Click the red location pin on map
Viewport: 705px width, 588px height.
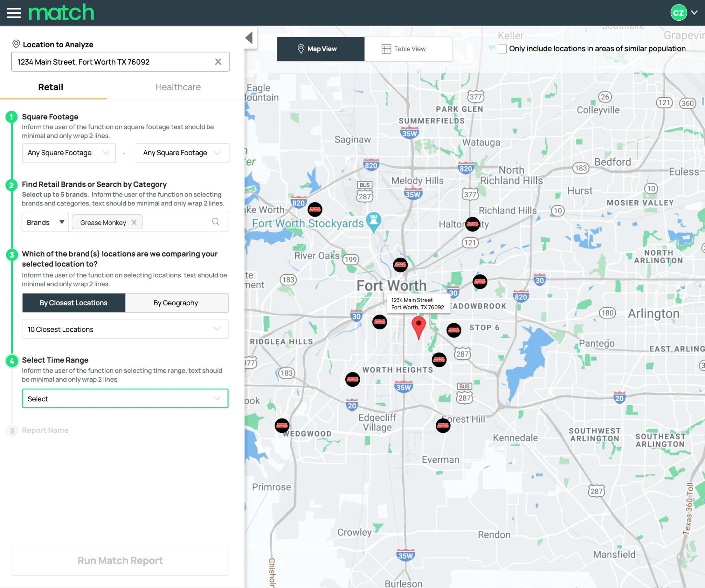(x=418, y=327)
